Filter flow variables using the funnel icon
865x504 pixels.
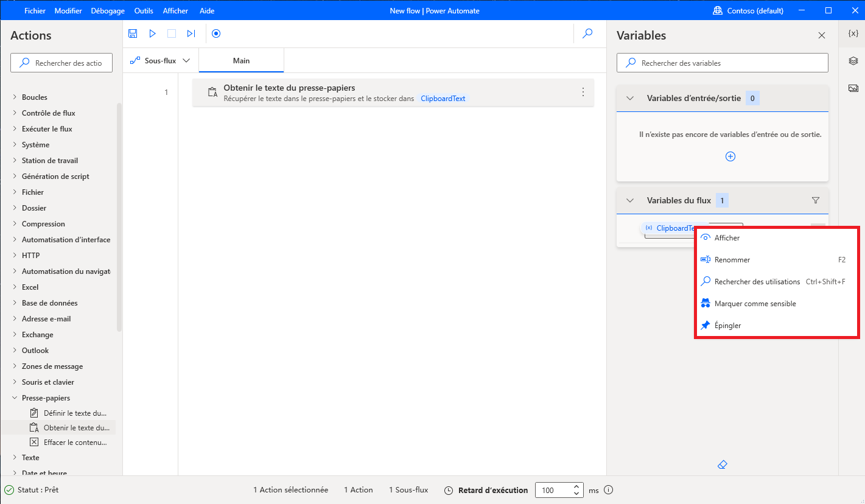click(x=816, y=200)
